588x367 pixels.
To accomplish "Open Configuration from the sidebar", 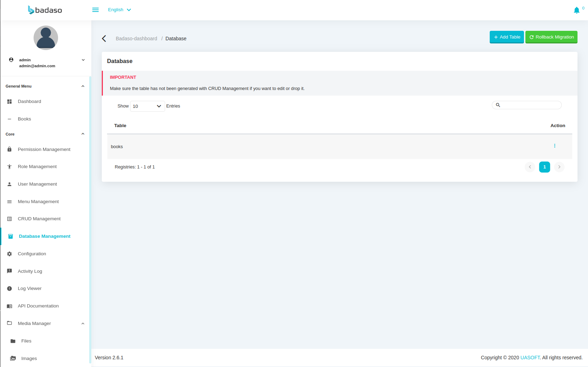I will (32, 254).
